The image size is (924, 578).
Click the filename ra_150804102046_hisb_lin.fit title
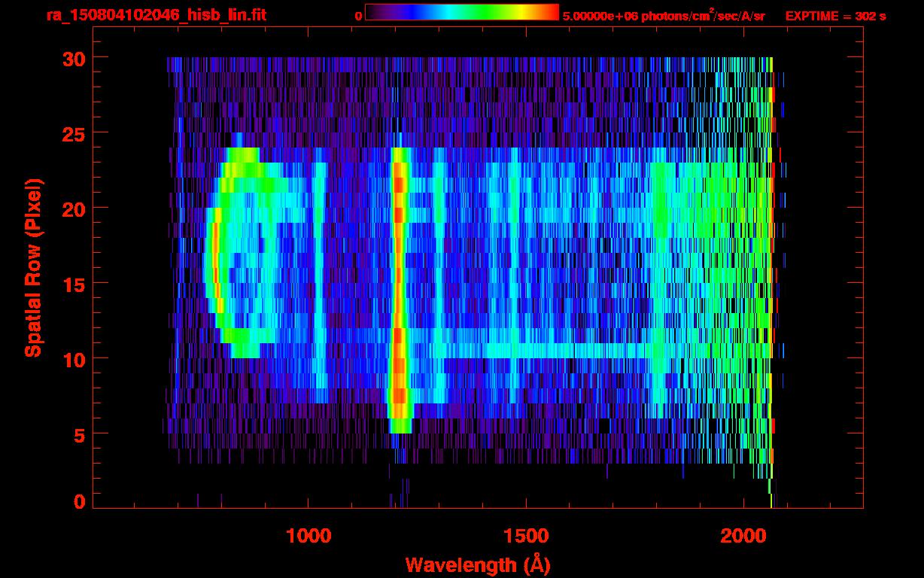pyautogui.click(x=156, y=15)
